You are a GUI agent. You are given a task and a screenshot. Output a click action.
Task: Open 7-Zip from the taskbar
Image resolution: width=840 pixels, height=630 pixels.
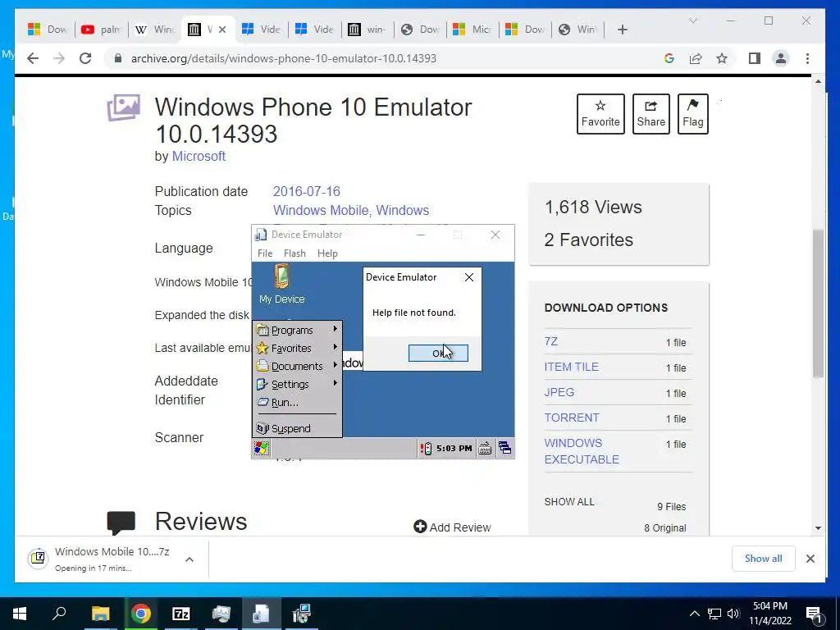(x=181, y=614)
